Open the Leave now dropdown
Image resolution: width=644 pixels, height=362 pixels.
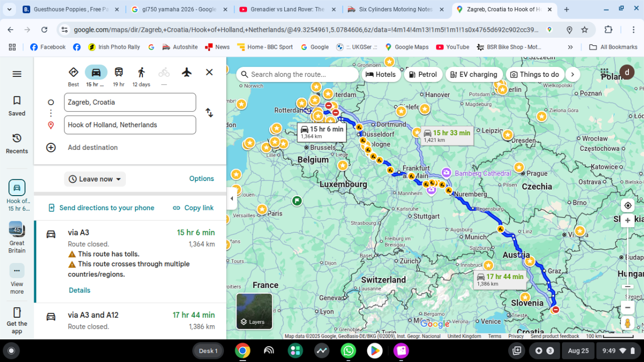click(95, 179)
